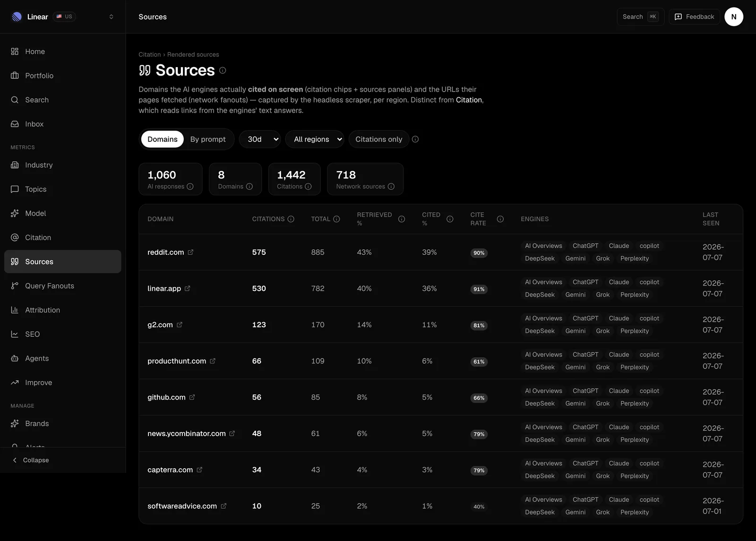This screenshot has width=756, height=541.
Task: Click Citation breadcrumb link
Action: click(x=149, y=54)
